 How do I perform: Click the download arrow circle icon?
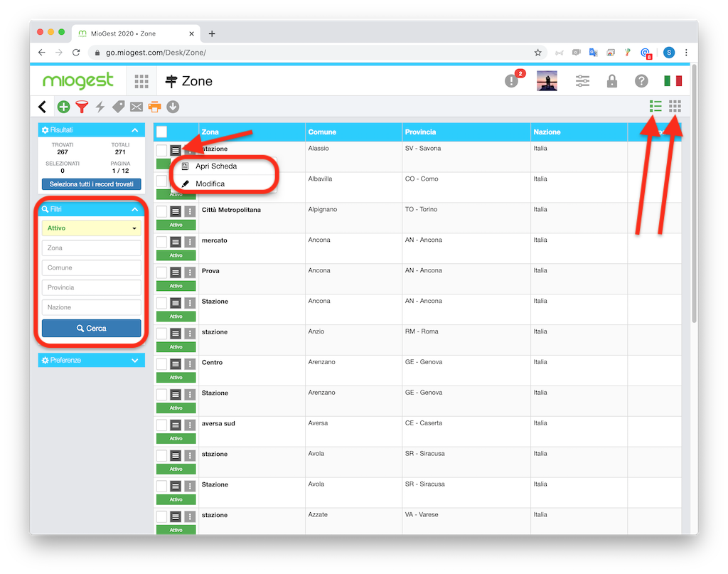(173, 107)
